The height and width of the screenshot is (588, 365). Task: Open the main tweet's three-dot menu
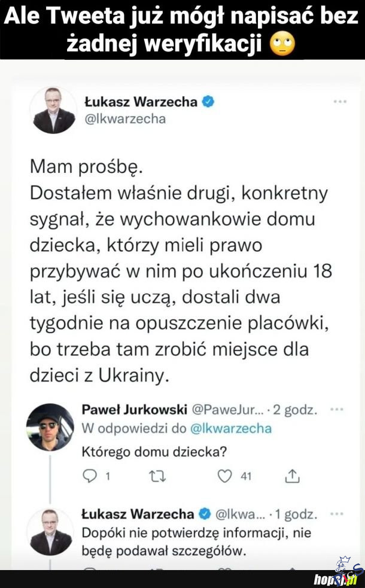coord(340,102)
